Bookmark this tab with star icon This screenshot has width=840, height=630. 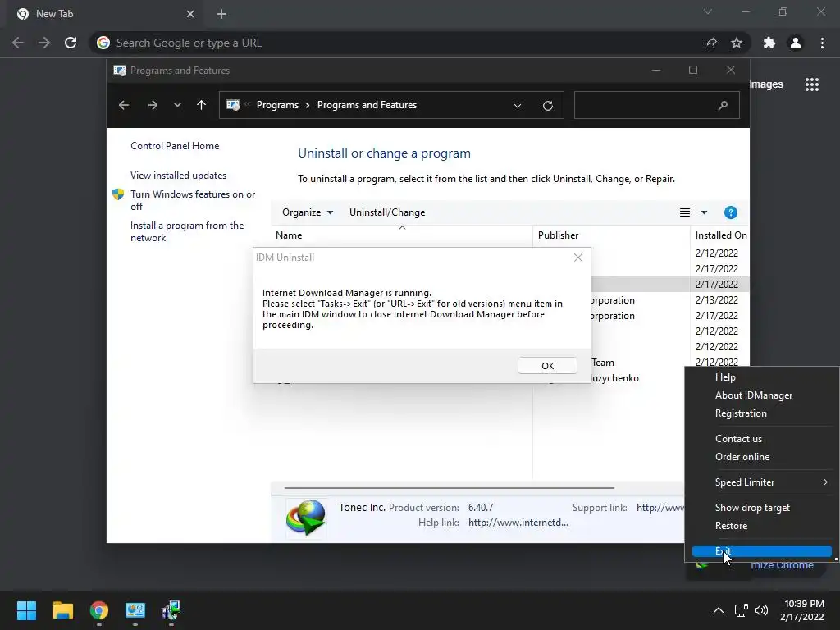tap(737, 43)
